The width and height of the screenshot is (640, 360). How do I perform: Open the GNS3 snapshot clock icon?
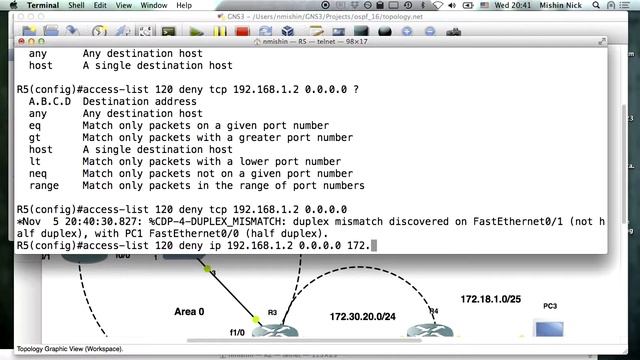99,31
